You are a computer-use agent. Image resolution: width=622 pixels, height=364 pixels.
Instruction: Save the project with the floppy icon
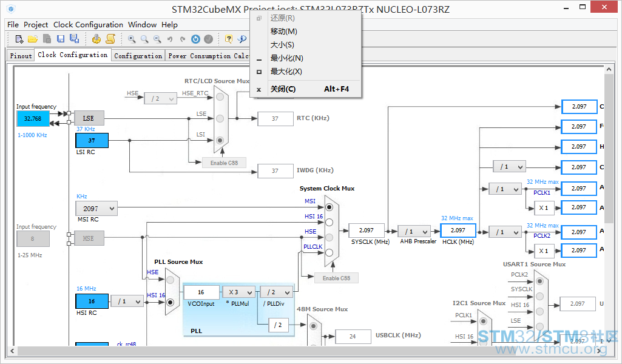[x=60, y=39]
